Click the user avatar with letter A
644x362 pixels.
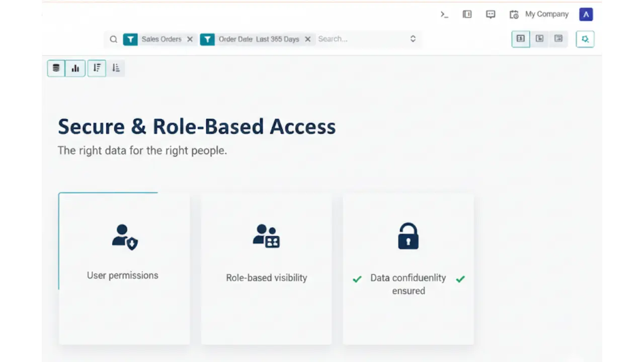[x=586, y=15]
